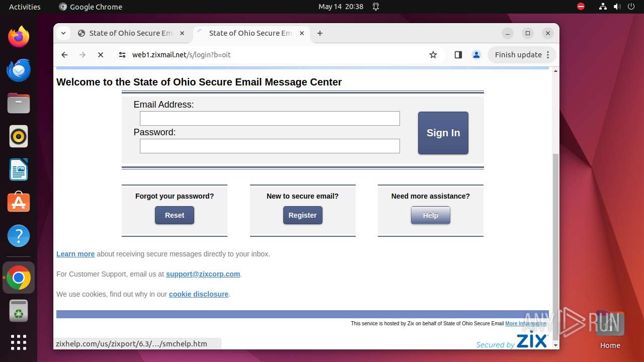This screenshot has width=644, height=362.
Task: Launch Thunderbird mail from the dock
Action: coord(19,70)
